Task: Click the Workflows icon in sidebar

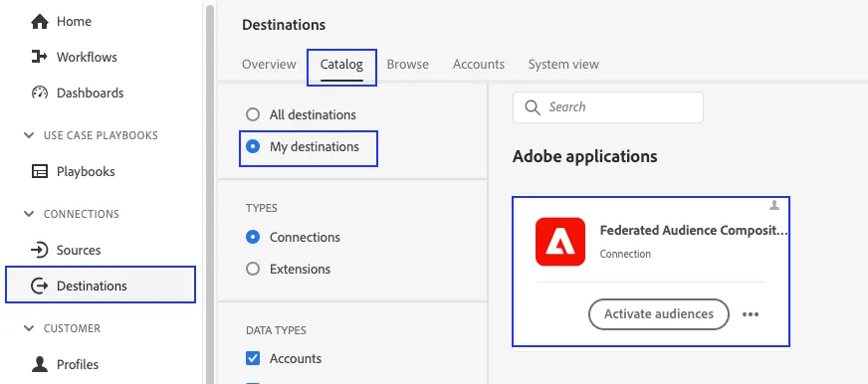Action: click(39, 57)
